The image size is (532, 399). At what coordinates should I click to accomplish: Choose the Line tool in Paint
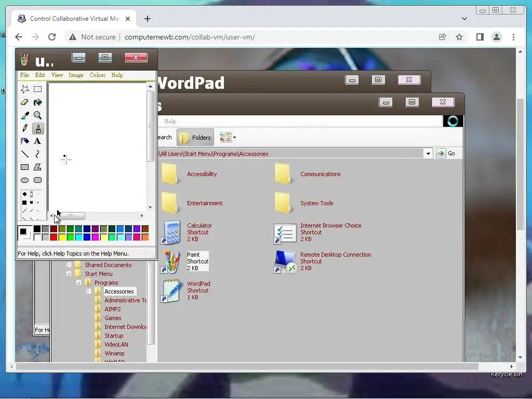point(25,154)
